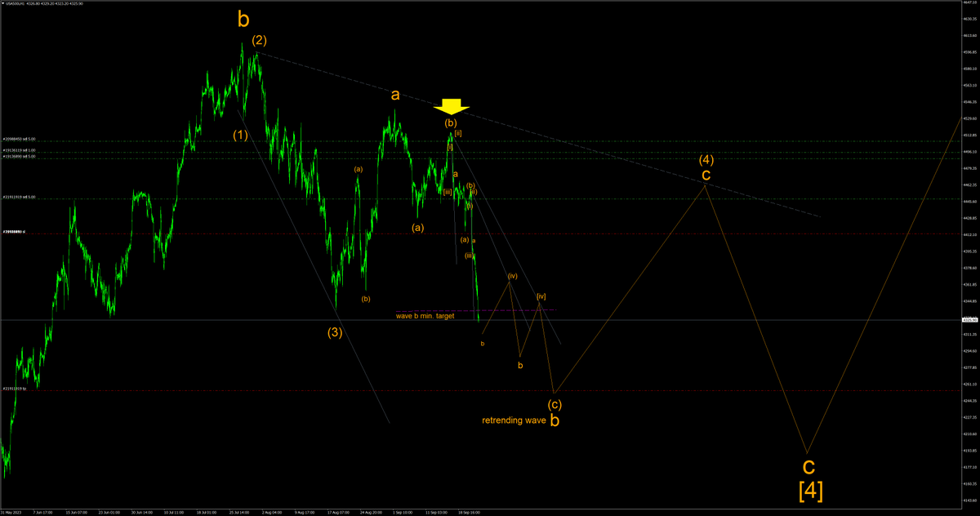Click the 4261.10 price axis label
This screenshot has width=980, height=516.
[x=969, y=385]
